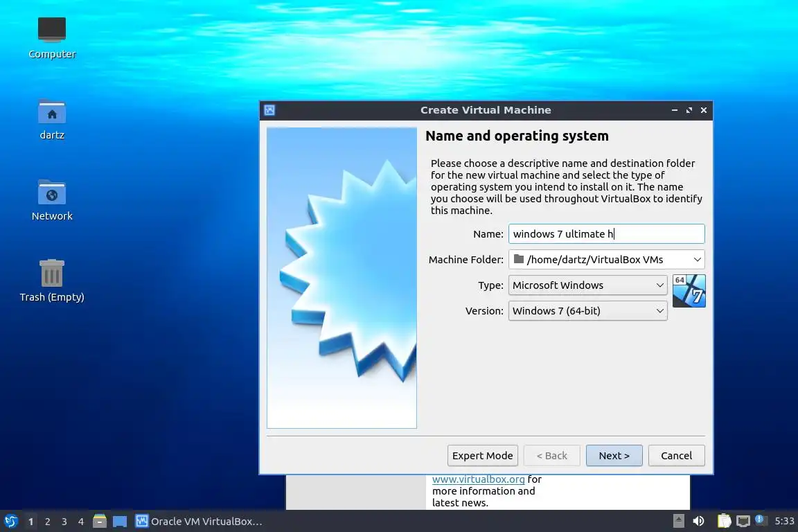Launch file manager from the taskbar
This screenshot has height=532, width=798.
100,522
